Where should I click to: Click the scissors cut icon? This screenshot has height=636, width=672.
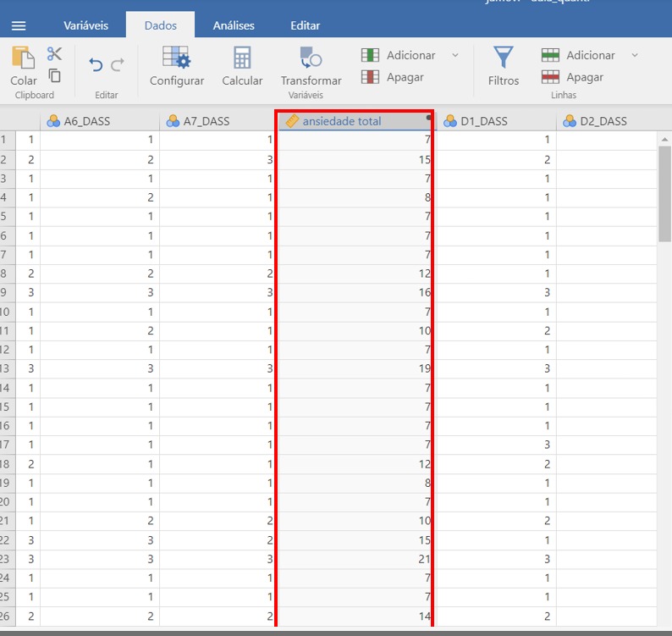(x=54, y=54)
